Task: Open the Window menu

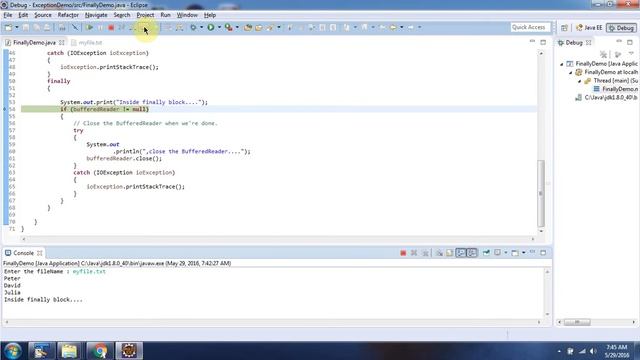Action: click(187, 15)
